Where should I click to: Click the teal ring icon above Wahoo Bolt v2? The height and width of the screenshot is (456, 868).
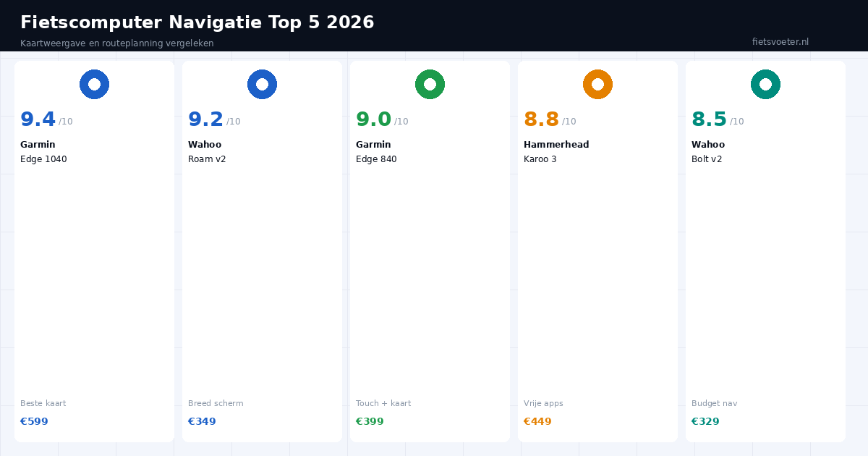tap(765, 85)
